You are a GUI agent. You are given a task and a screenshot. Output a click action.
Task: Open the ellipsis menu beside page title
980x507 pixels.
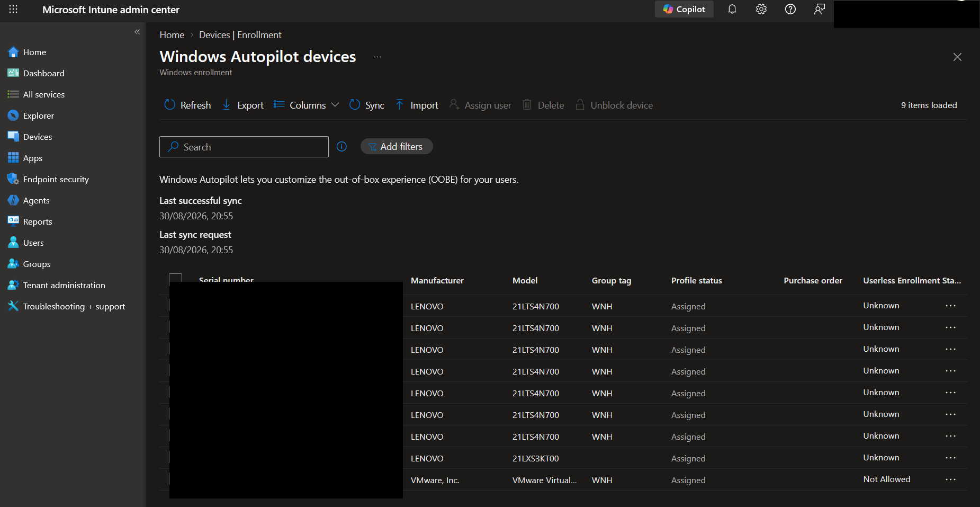(x=377, y=57)
